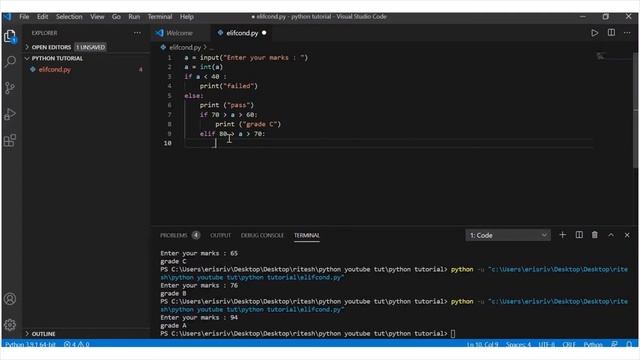Open notifications bell in status bar
This screenshot has width=640, height=360.
click(x=629, y=344)
